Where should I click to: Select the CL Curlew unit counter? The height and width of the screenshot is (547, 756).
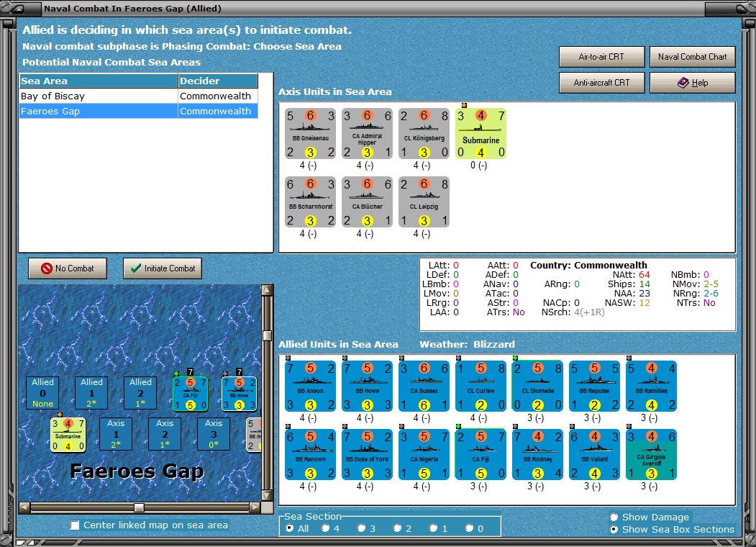481,386
